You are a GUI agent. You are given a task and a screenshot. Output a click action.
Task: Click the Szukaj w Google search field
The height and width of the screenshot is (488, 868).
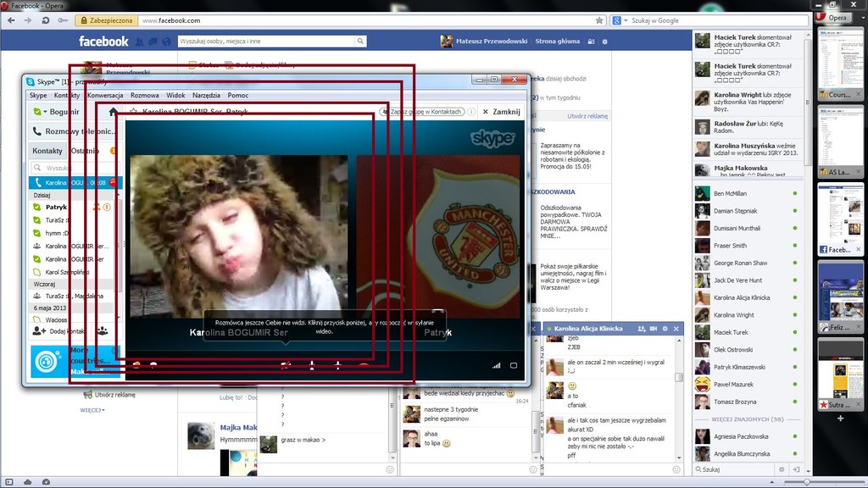tap(719, 20)
